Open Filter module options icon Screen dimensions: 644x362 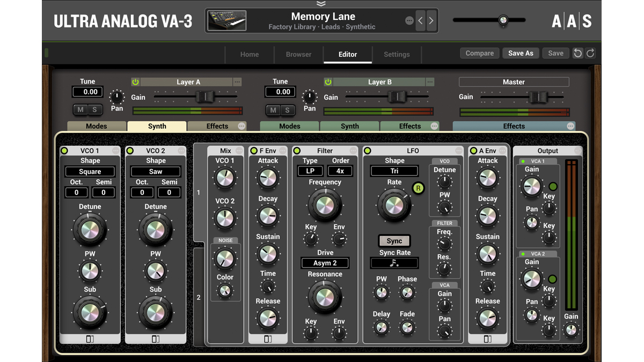click(353, 151)
